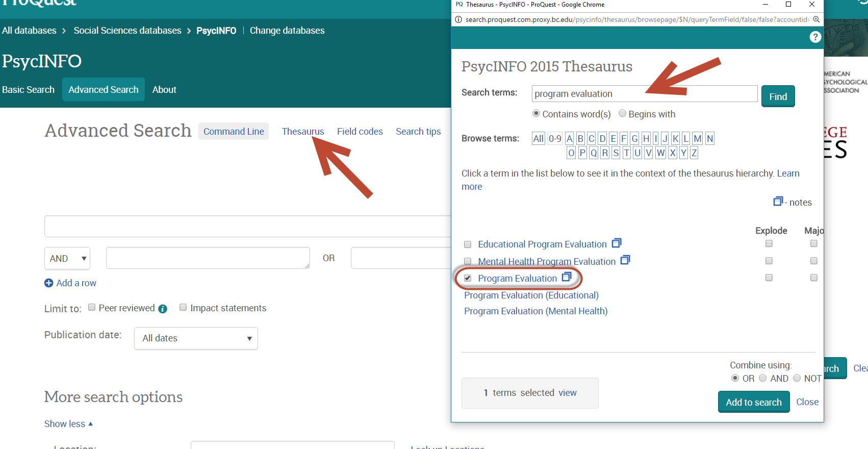Click the thesaurus Search terms input field
Screen dimensions: 868x449
(x=645, y=94)
